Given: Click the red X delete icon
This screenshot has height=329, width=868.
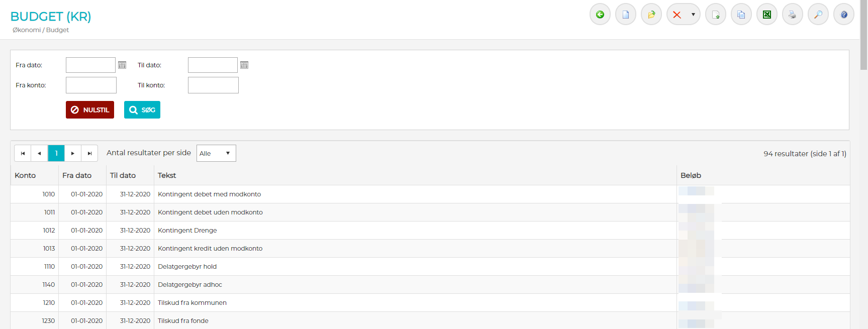Looking at the screenshot, I should (677, 15).
